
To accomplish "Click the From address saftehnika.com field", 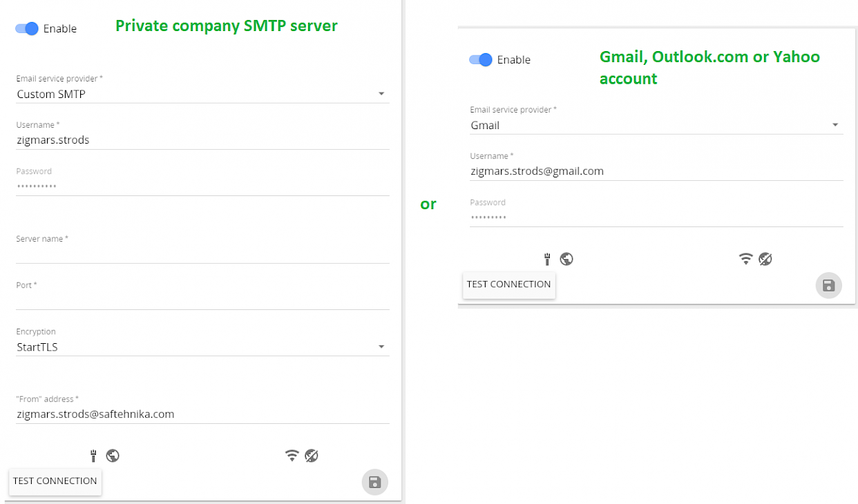I will click(202, 414).
